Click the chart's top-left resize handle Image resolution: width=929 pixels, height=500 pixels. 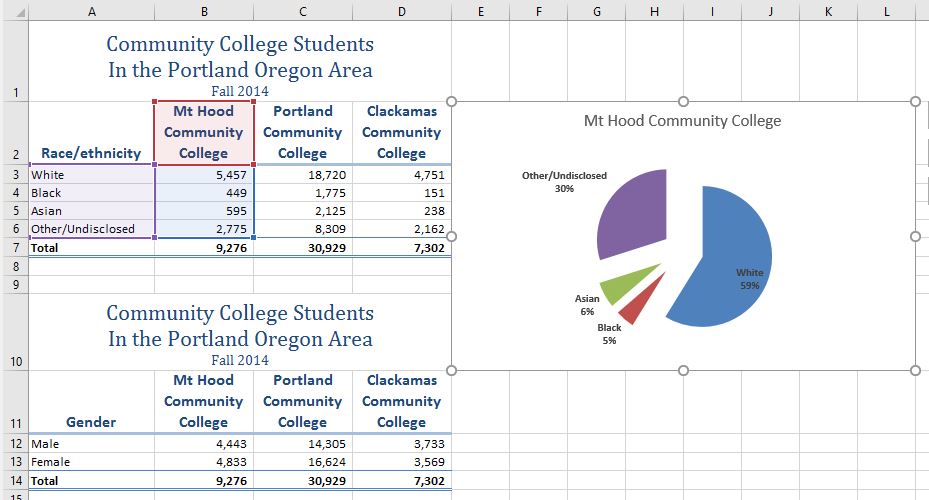point(451,101)
